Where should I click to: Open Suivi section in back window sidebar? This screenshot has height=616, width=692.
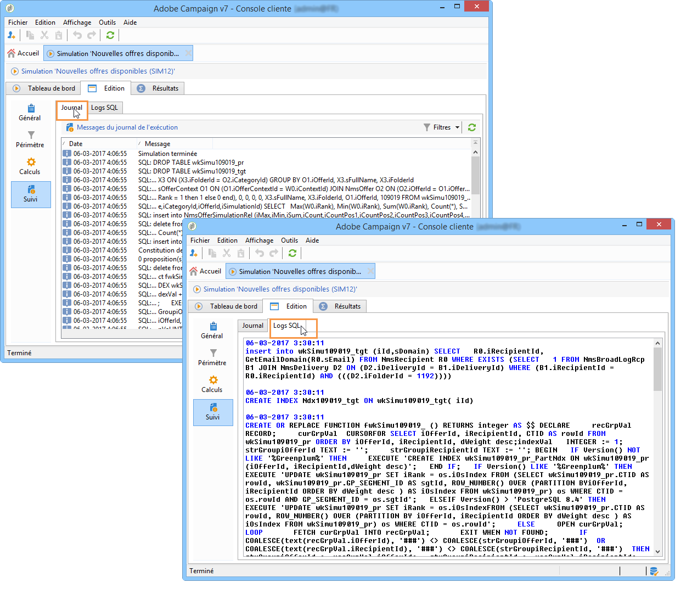coord(31,194)
